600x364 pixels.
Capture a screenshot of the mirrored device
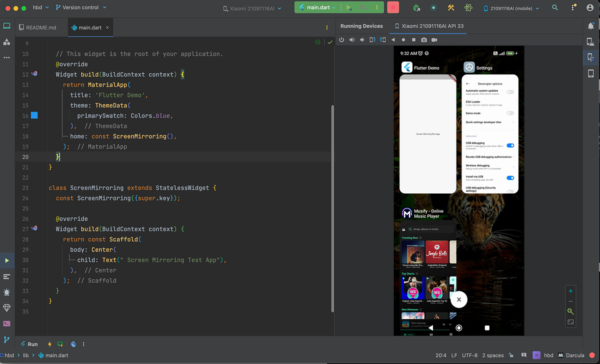click(x=424, y=39)
